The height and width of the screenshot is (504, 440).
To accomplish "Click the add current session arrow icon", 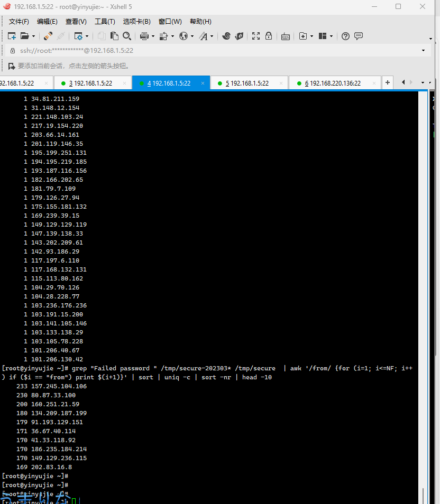I will point(12,66).
